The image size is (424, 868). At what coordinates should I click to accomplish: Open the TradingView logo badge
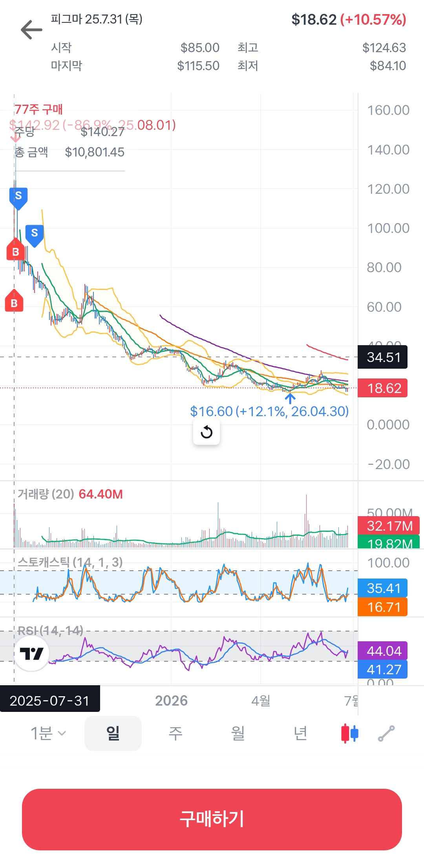(x=31, y=653)
